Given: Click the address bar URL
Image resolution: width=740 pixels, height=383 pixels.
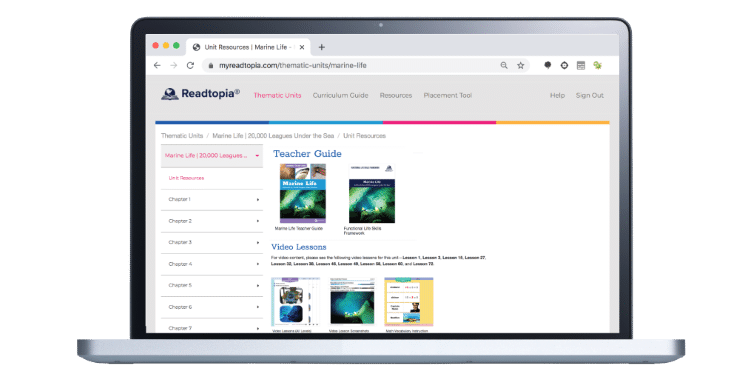Looking at the screenshot, I should (x=293, y=66).
